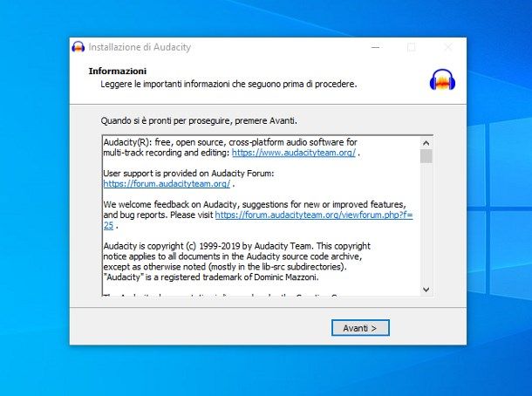The height and width of the screenshot is (396, 532).
Task: Click the scrollbar up arrow
Action: 426,143
